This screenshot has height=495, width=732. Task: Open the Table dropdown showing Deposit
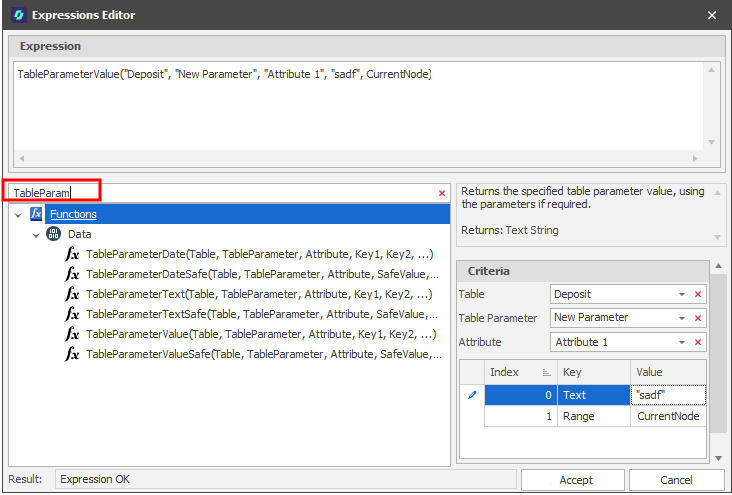coord(682,295)
